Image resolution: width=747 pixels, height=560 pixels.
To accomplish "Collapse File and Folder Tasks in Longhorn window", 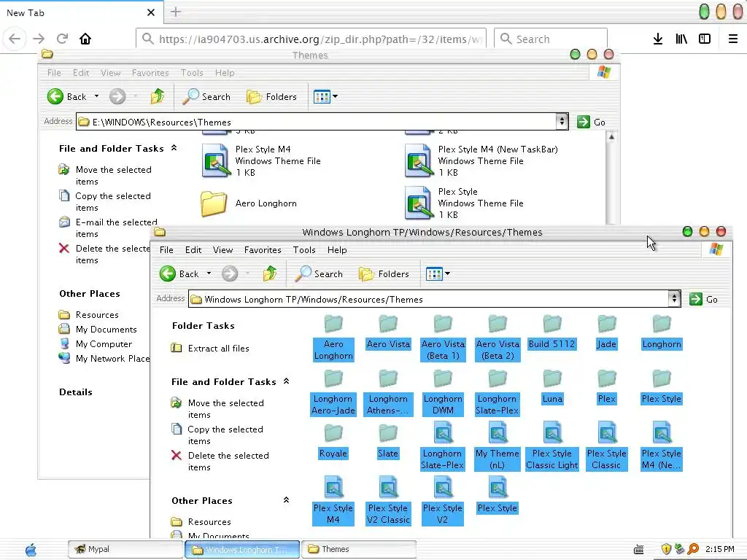I will point(286,381).
